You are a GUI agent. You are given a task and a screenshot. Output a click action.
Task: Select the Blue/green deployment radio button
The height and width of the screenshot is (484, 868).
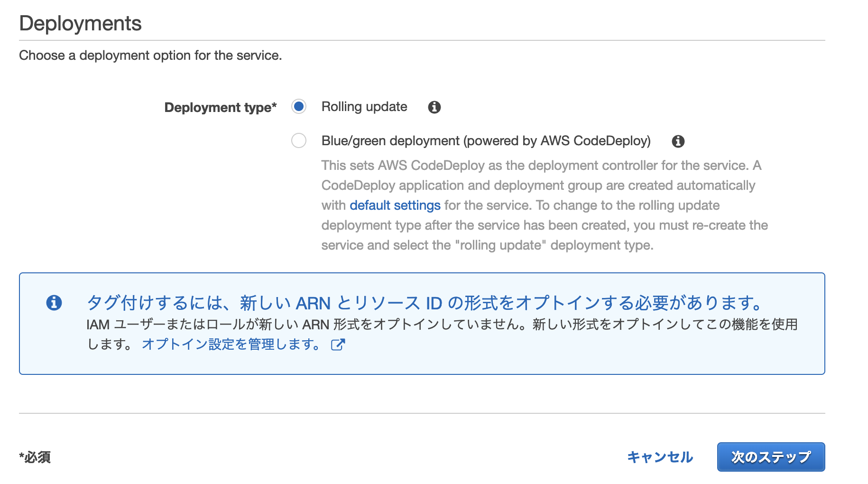coord(299,141)
